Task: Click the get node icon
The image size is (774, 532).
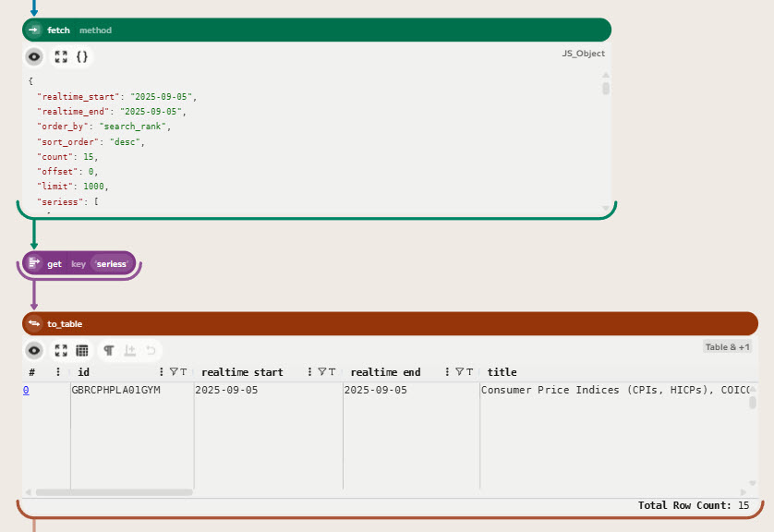Action: (34, 264)
